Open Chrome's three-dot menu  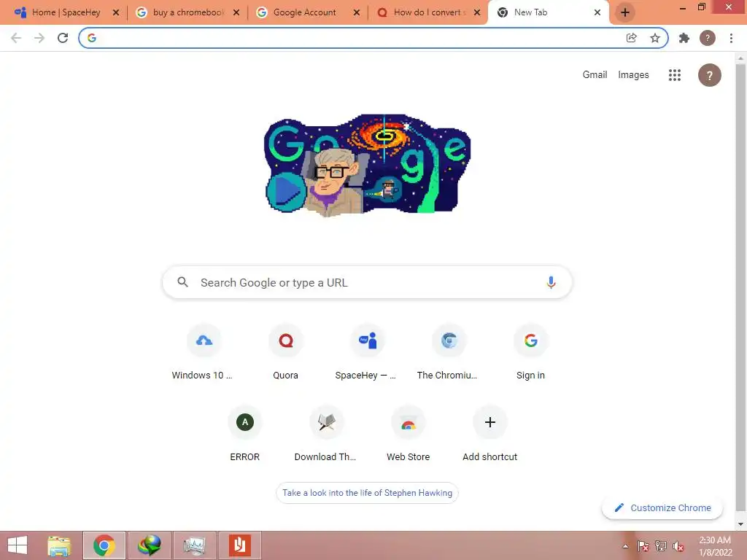731,38
